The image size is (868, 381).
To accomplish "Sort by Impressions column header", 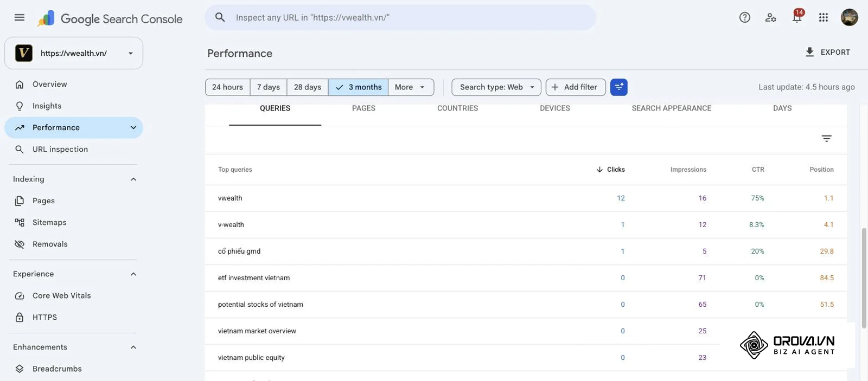I will (x=688, y=170).
